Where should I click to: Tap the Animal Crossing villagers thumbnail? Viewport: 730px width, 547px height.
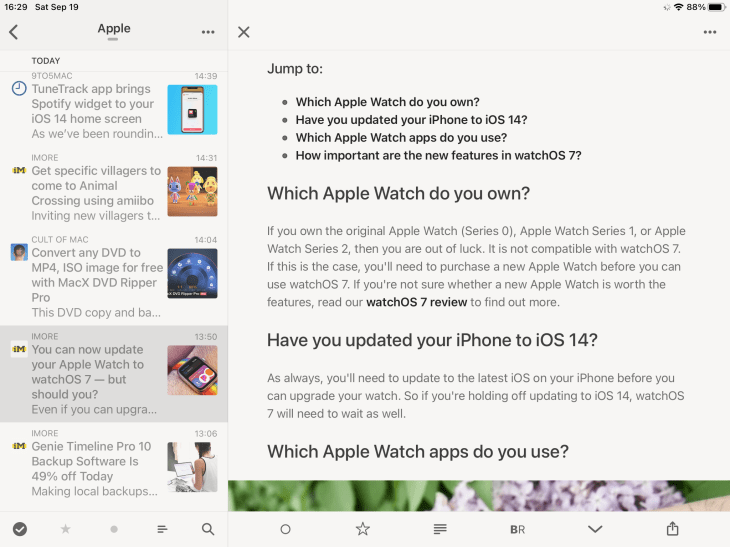click(x=192, y=191)
